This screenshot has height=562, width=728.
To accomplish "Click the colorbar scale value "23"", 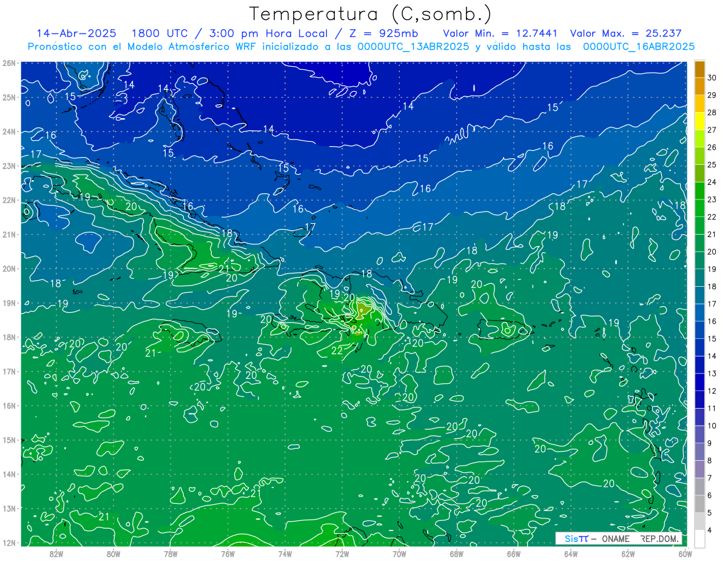I will coord(712,199).
